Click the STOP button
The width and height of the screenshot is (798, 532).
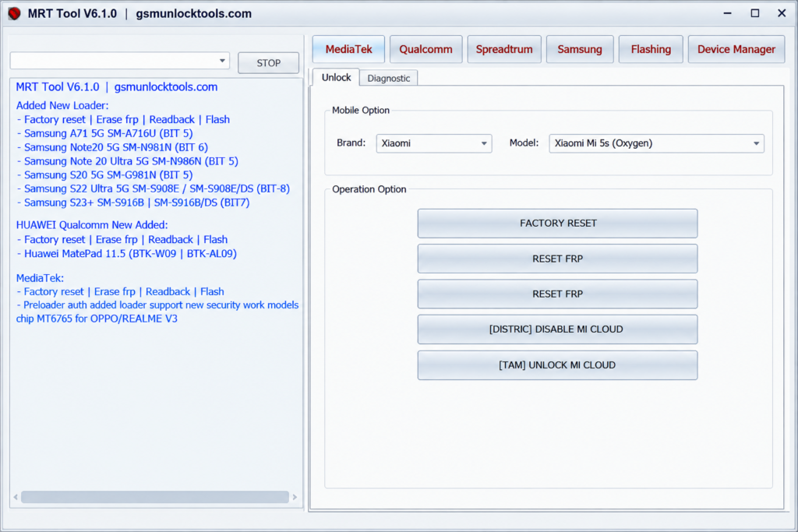[268, 63]
